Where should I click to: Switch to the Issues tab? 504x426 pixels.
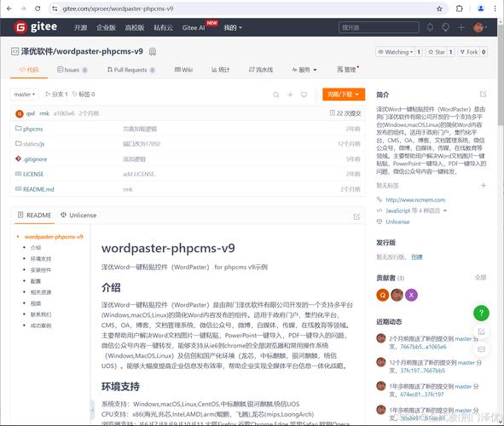pyautogui.click(x=72, y=70)
